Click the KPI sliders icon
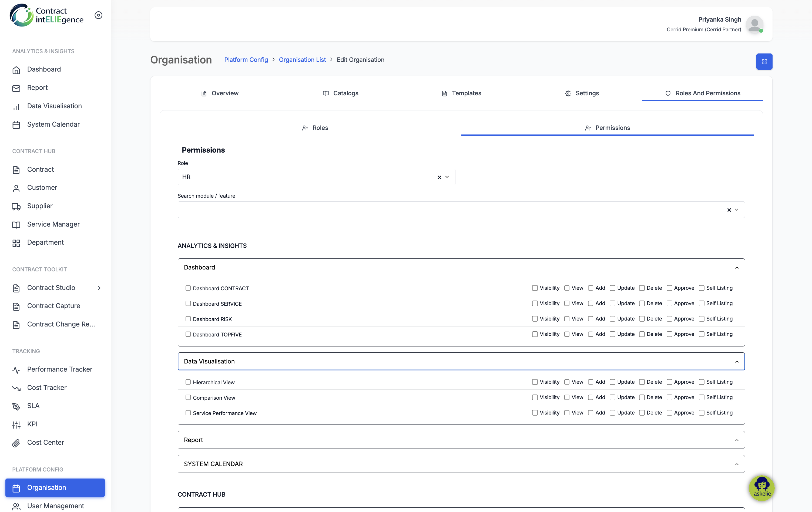Viewport: 812px width, 512px height. click(16, 425)
